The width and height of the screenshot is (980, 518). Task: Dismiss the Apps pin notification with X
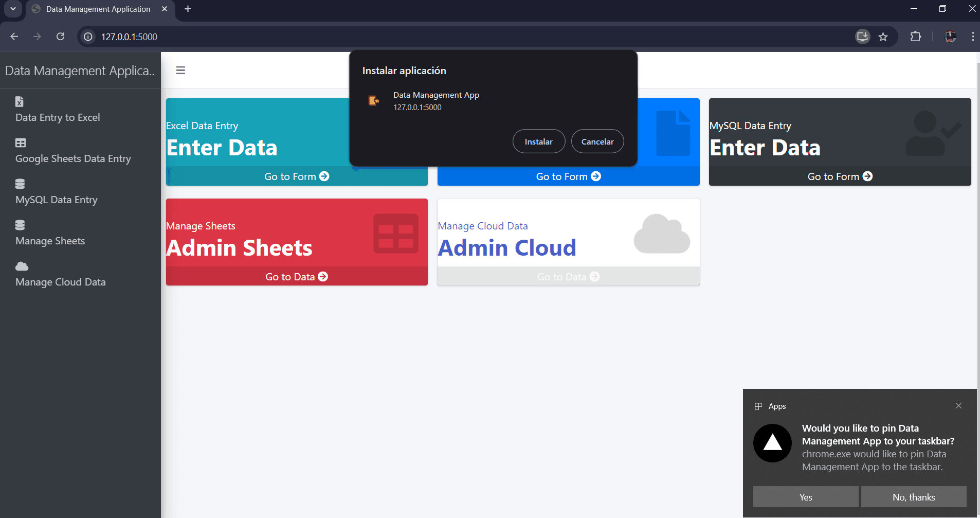tap(958, 406)
